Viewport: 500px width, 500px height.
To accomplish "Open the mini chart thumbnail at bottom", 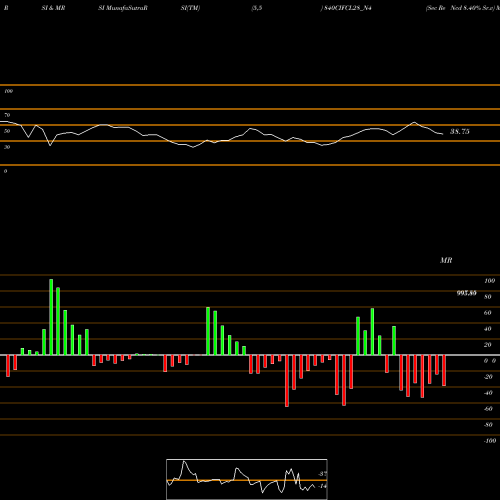I will pyautogui.click(x=247, y=479).
